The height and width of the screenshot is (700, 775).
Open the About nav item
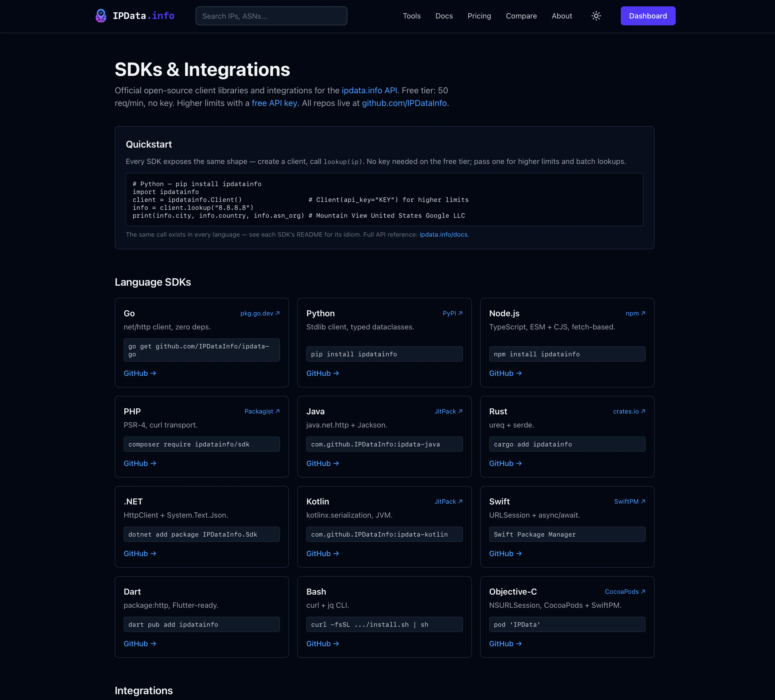(x=562, y=16)
